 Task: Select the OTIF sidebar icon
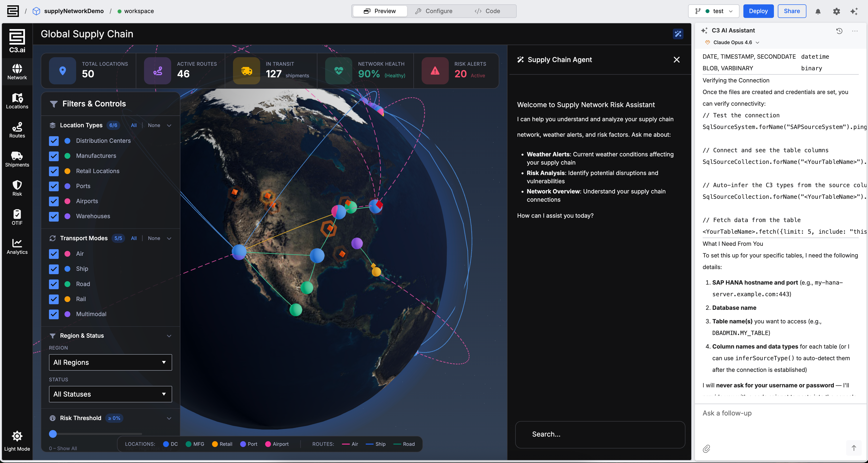click(x=17, y=216)
